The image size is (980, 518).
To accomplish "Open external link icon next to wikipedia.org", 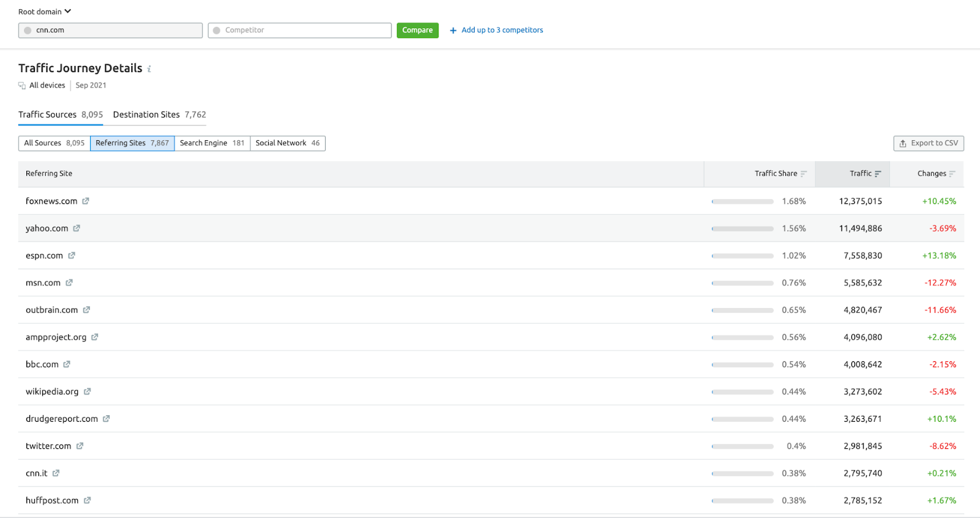I will point(87,392).
